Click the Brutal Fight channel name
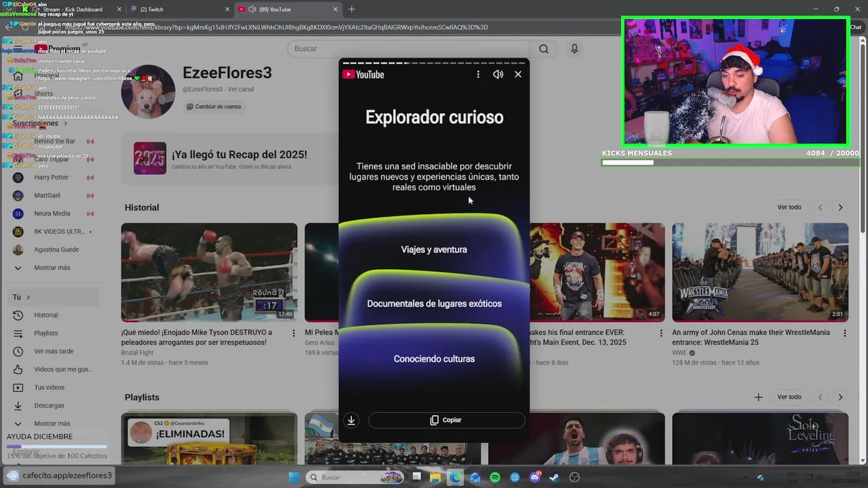Viewport: 868px width, 488px height. click(x=137, y=352)
